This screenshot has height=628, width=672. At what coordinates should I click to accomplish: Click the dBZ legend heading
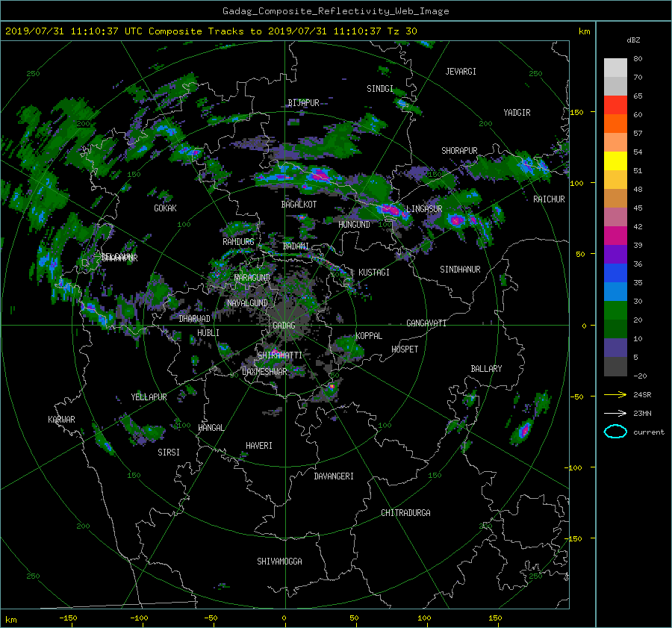[x=633, y=40]
